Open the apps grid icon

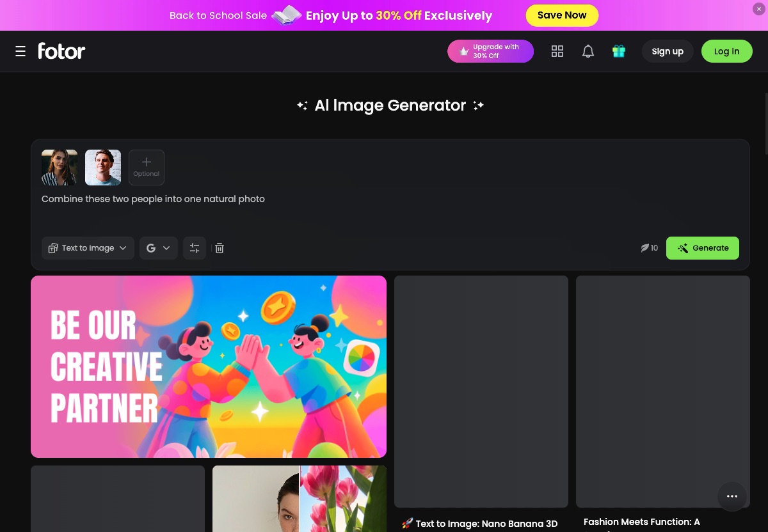pyautogui.click(x=557, y=51)
